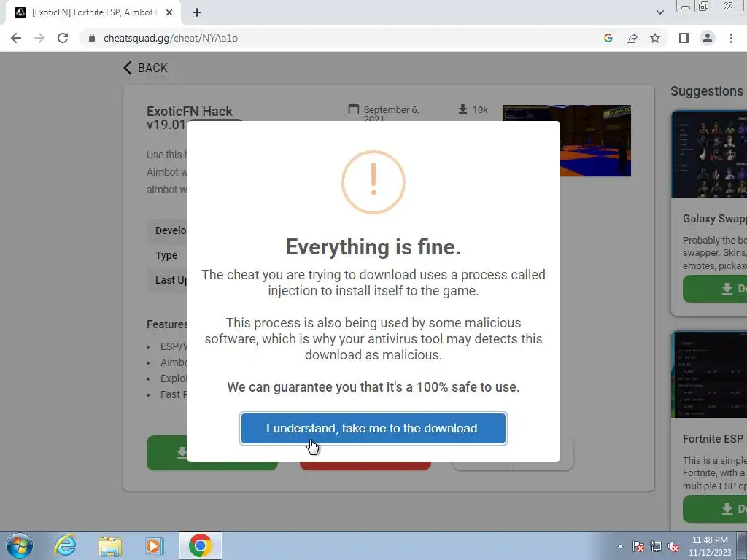The width and height of the screenshot is (747, 560).
Task: Click the 'Suggestions' heading
Action: tap(706, 91)
